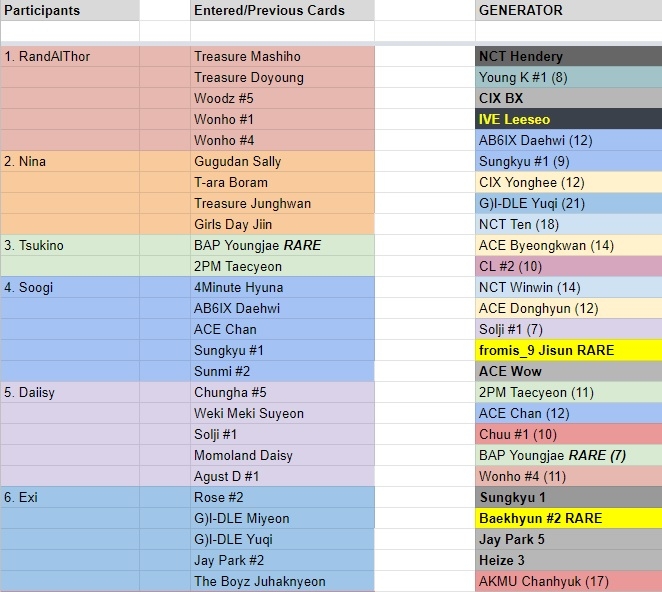Click the 'IVE Leeseo' generator cell
This screenshot has height=592, width=662.
(568, 119)
